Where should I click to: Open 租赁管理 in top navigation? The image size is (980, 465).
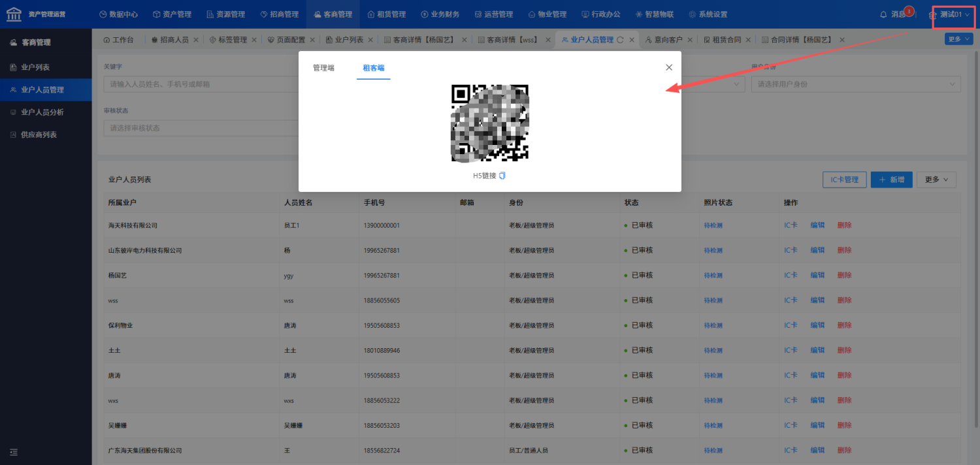tap(386, 14)
